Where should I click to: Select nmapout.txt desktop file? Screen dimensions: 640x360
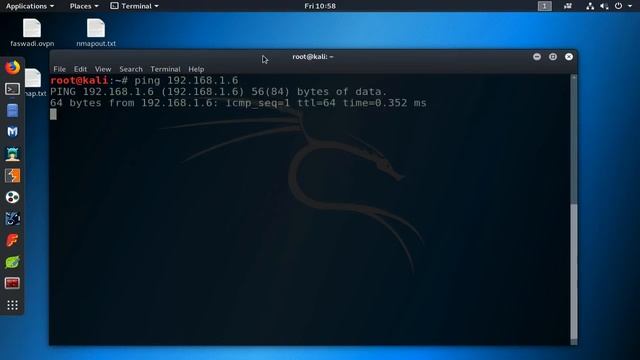click(x=96, y=33)
